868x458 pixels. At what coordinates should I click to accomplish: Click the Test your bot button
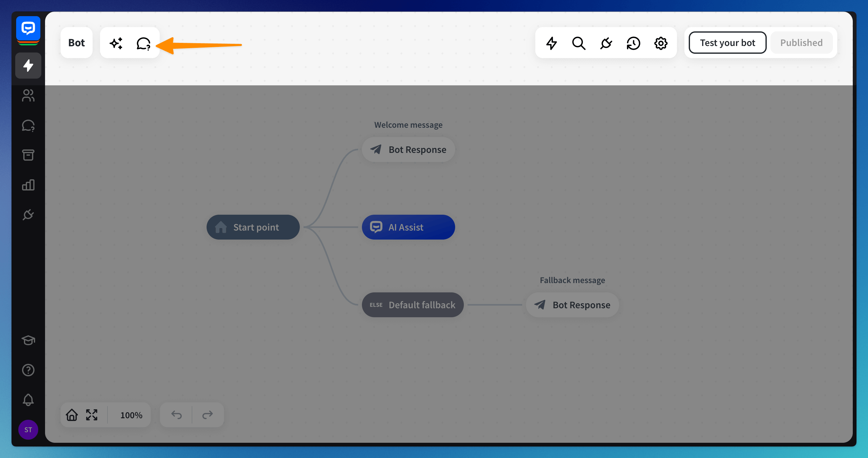[x=727, y=43]
